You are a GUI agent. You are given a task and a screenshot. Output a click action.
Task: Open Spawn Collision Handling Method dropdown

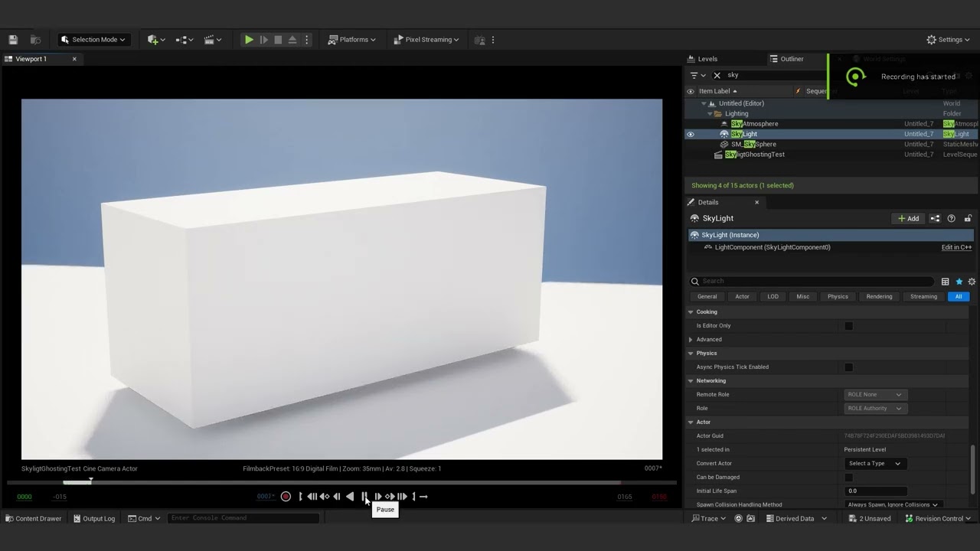[x=893, y=504]
